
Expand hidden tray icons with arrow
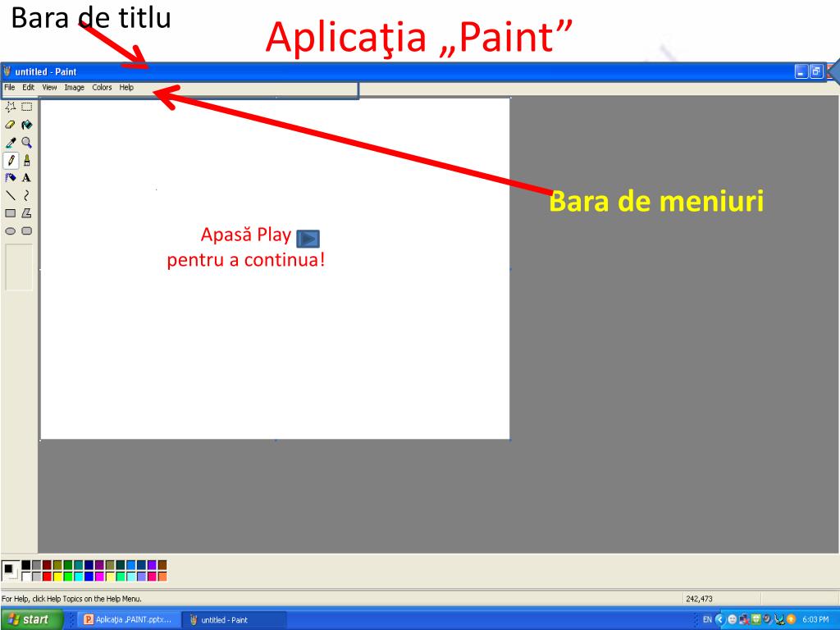pos(720,620)
